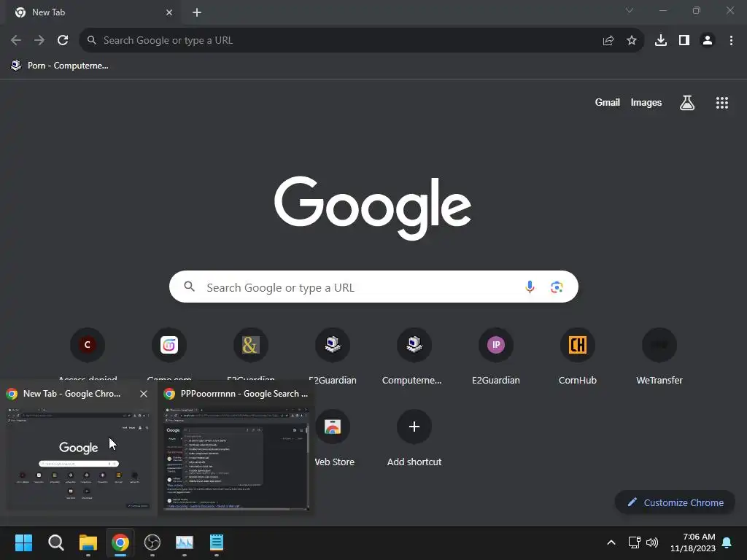Open the Web Store shortcut

click(x=333, y=438)
